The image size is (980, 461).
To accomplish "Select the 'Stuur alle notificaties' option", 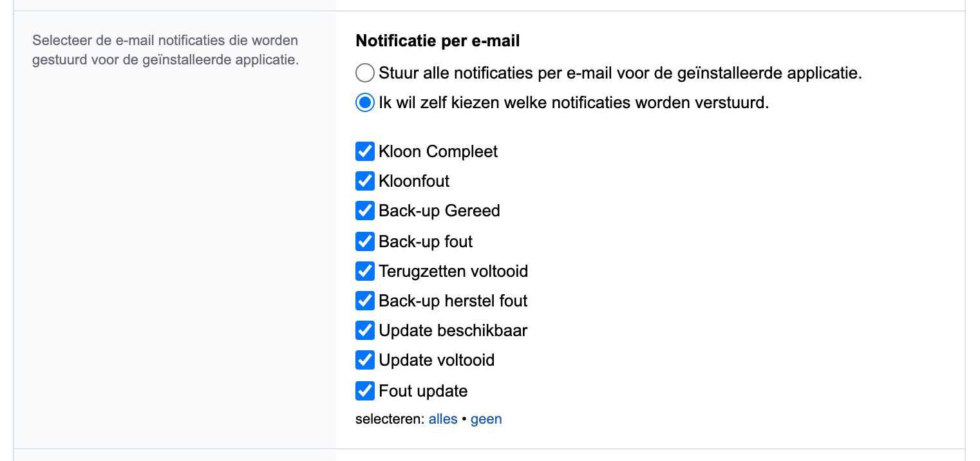I will (364, 73).
